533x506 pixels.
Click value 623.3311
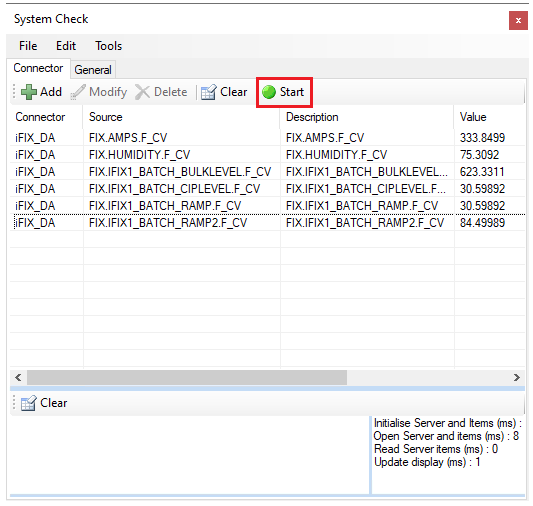[482, 172]
